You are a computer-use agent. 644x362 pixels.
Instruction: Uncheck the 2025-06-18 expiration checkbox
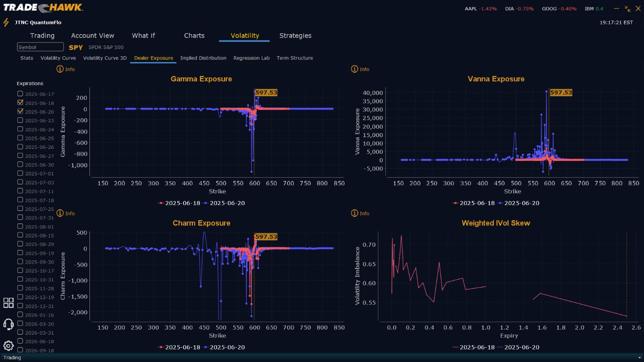(20, 103)
